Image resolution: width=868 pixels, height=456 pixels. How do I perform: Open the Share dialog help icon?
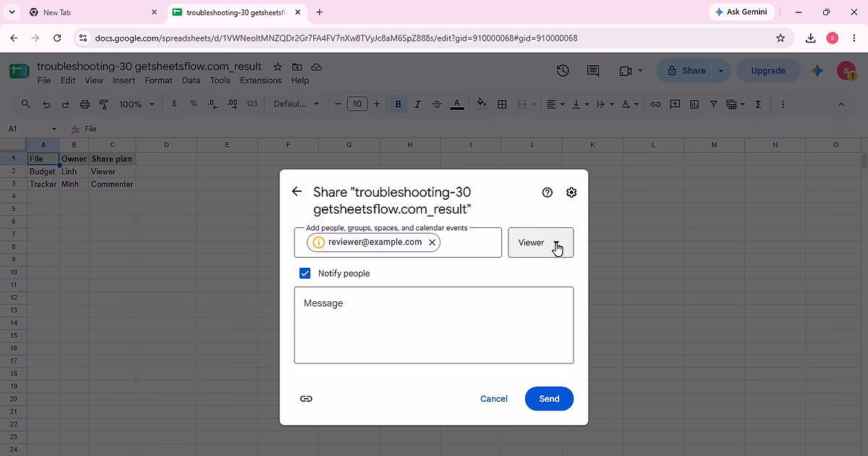coord(548,193)
